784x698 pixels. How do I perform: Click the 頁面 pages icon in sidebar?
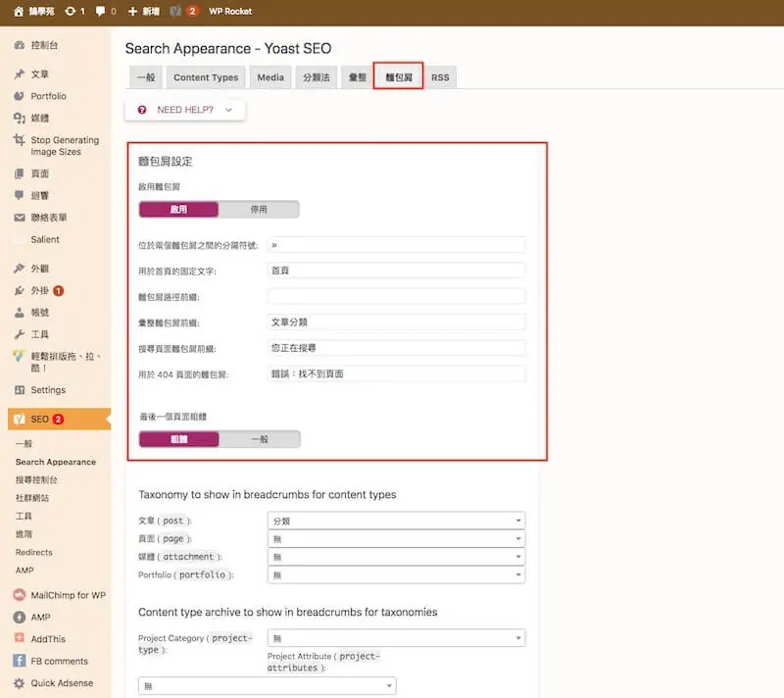pyautogui.click(x=19, y=174)
